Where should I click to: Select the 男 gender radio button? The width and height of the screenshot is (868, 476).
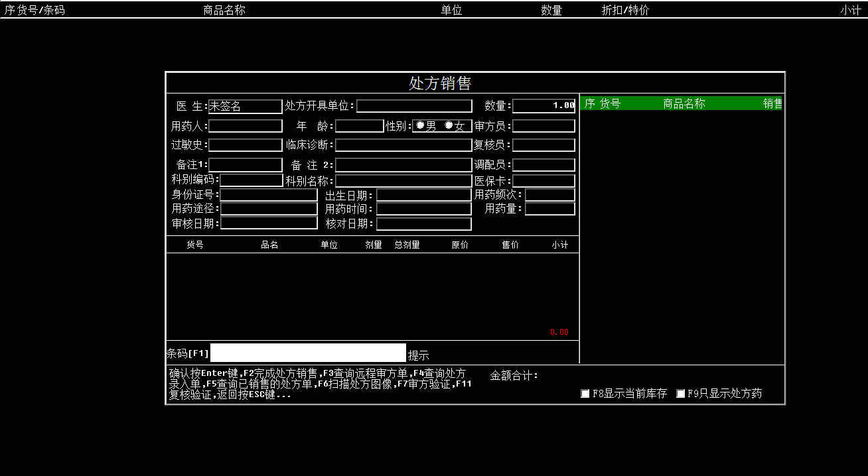(421, 125)
